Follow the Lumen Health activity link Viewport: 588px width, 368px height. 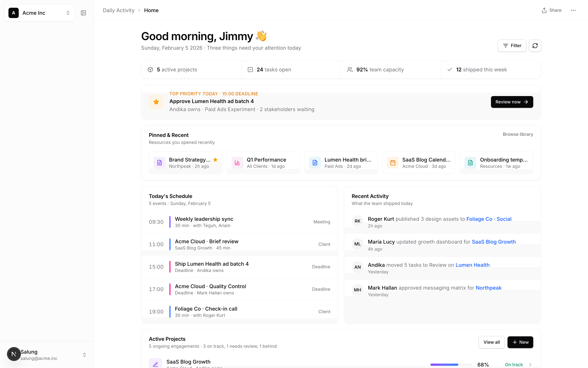[472, 265]
